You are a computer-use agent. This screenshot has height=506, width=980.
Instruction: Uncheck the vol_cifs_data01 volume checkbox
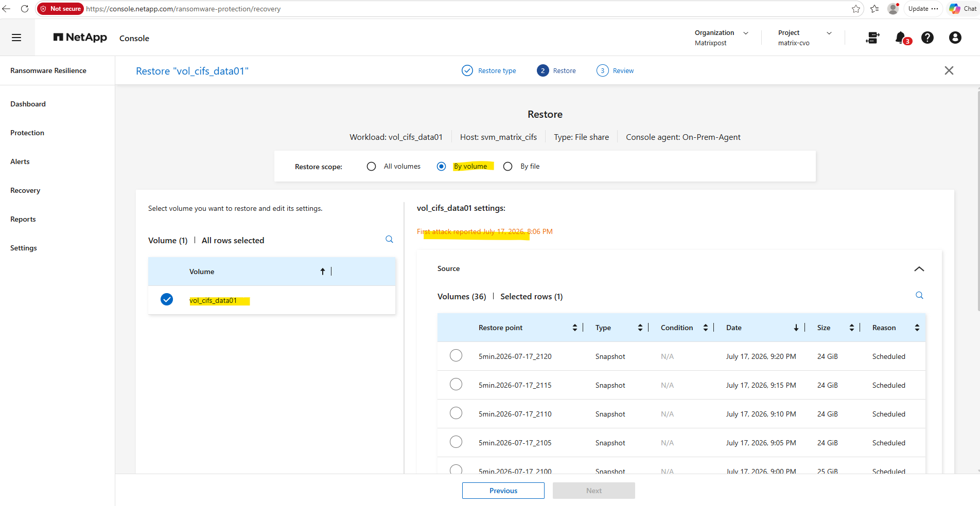pos(167,299)
